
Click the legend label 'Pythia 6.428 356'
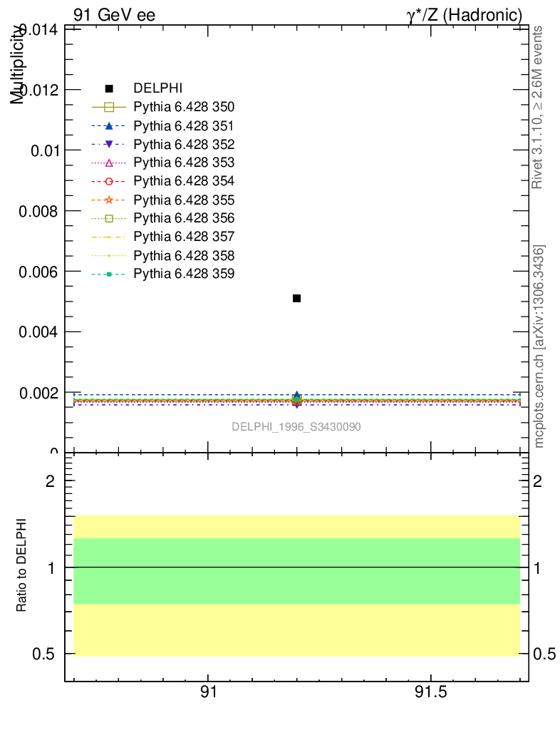[x=184, y=218]
